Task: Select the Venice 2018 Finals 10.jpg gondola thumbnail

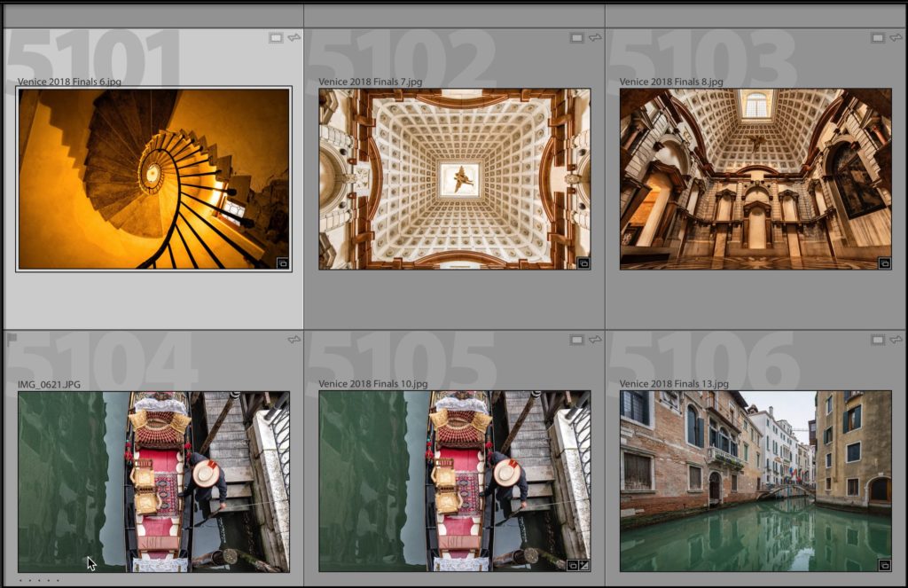Action: click(455, 482)
